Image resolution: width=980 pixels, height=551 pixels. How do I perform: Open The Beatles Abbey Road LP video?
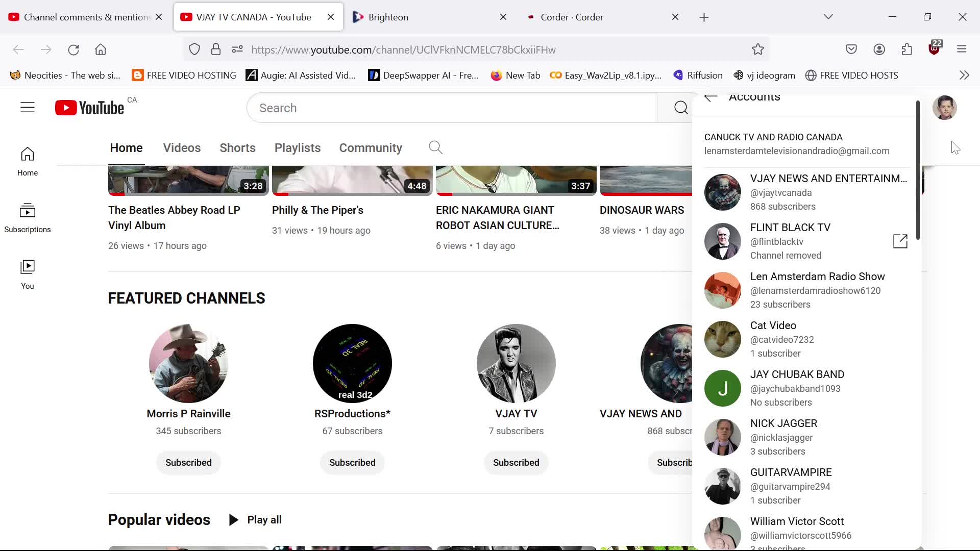[x=174, y=218]
